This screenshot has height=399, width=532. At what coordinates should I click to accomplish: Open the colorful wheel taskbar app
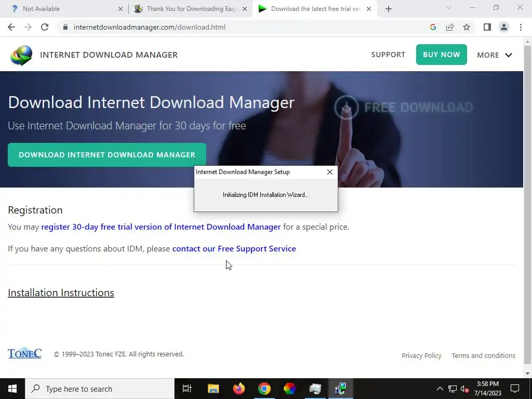[x=290, y=389]
